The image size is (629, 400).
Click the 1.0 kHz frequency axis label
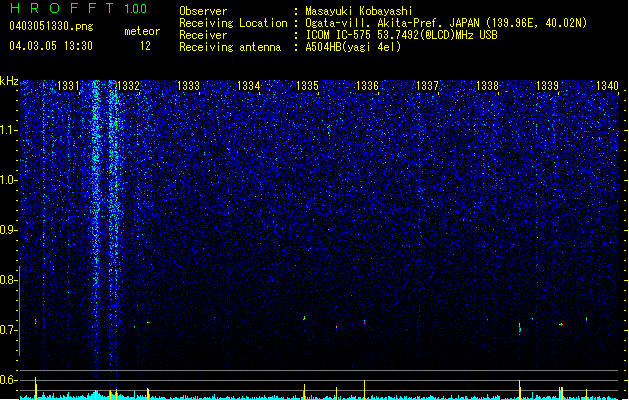point(8,180)
